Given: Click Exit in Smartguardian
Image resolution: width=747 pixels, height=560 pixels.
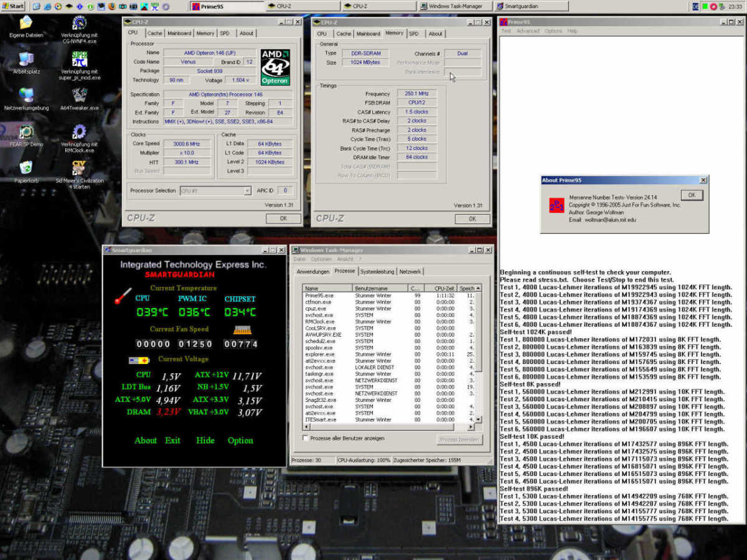Looking at the screenshot, I should point(172,441).
